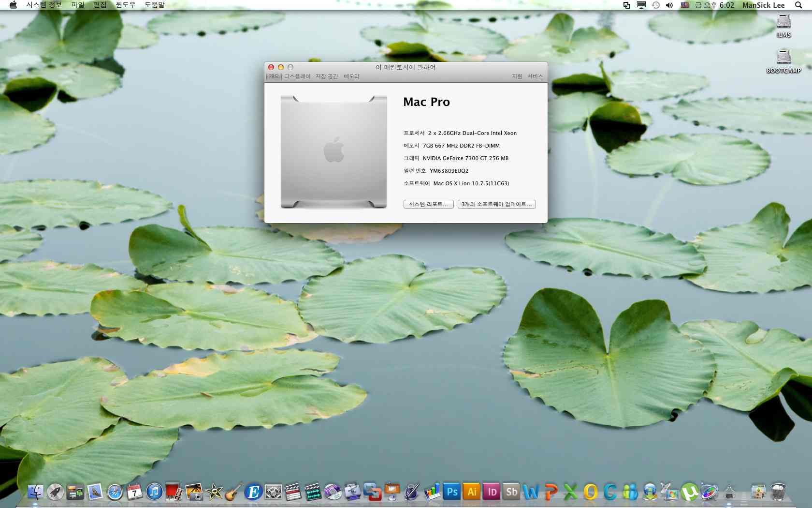812x508 pixels.
Task: Click the 시스템 리포트... button
Action: [428, 204]
